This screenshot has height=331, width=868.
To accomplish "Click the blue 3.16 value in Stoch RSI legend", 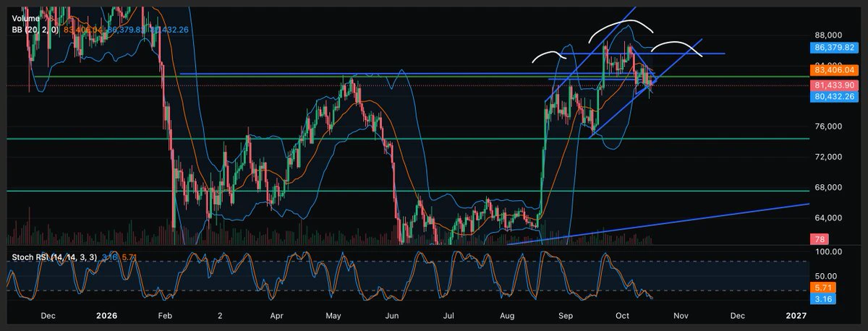I will 109,257.
